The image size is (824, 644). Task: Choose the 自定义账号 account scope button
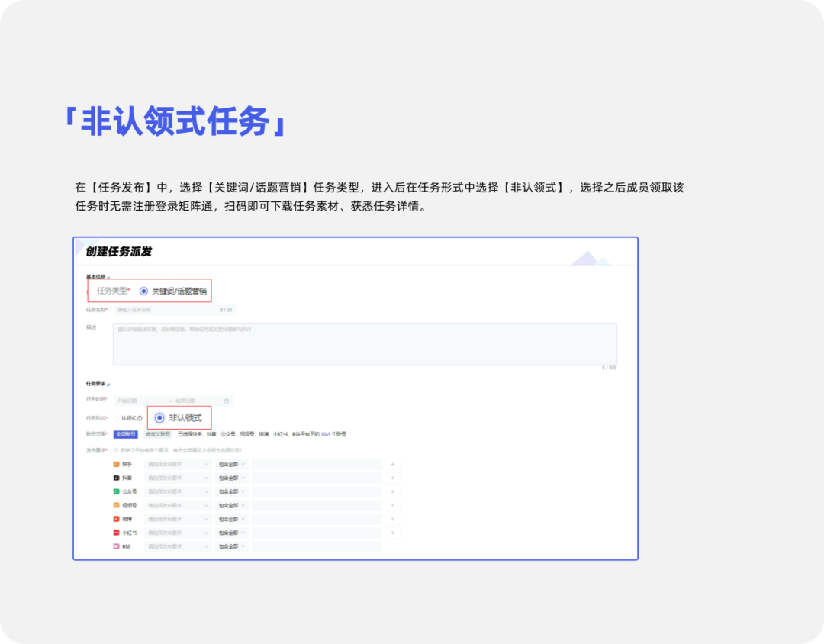158,435
